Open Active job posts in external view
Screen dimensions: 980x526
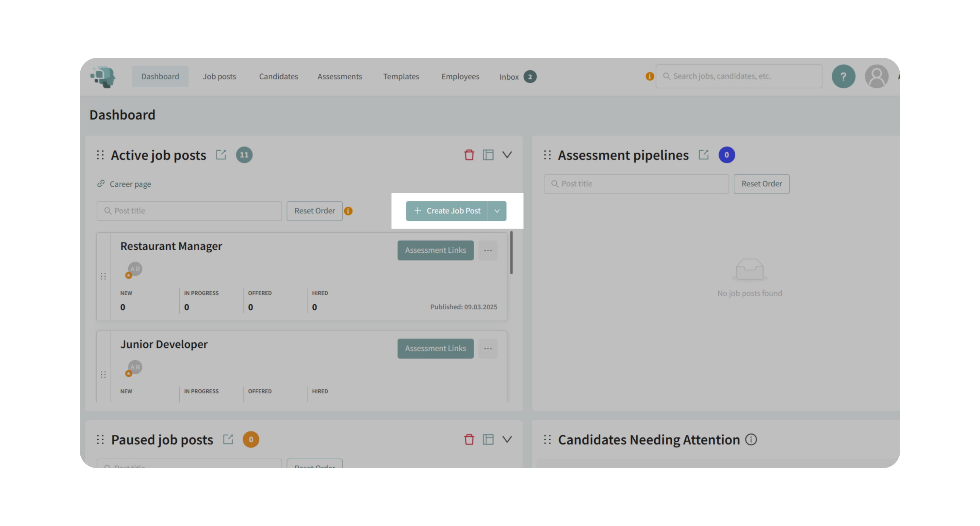221,155
